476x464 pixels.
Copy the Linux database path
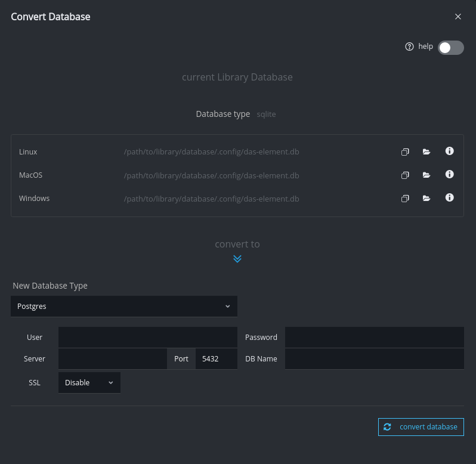click(405, 152)
